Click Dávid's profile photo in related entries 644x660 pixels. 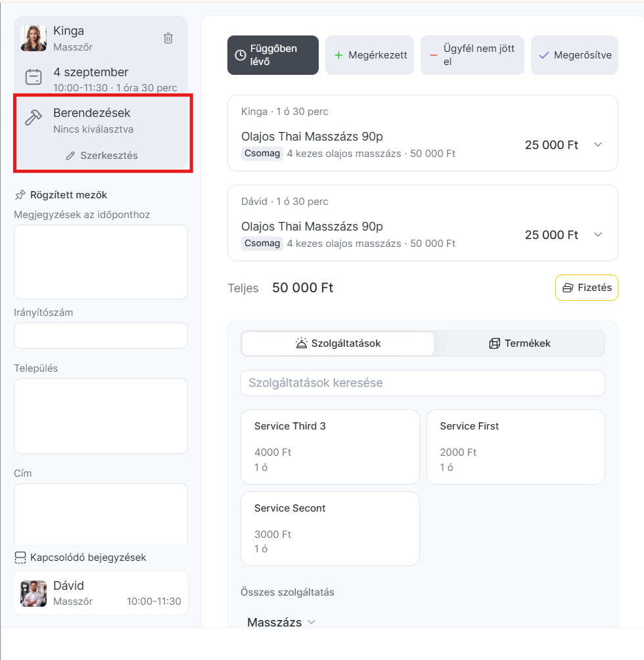pyautogui.click(x=34, y=594)
